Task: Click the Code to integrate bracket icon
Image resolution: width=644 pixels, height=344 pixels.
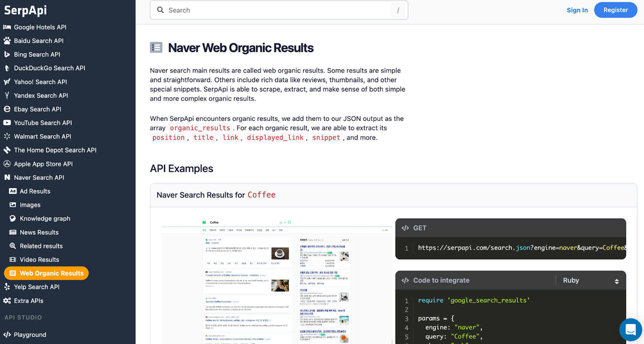Action: tap(405, 280)
